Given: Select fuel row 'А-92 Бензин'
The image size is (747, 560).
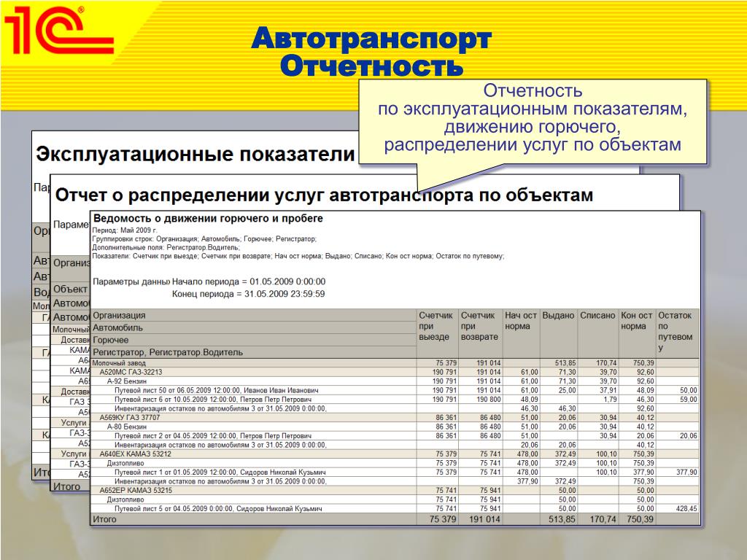Looking at the screenshot, I should [395, 381].
